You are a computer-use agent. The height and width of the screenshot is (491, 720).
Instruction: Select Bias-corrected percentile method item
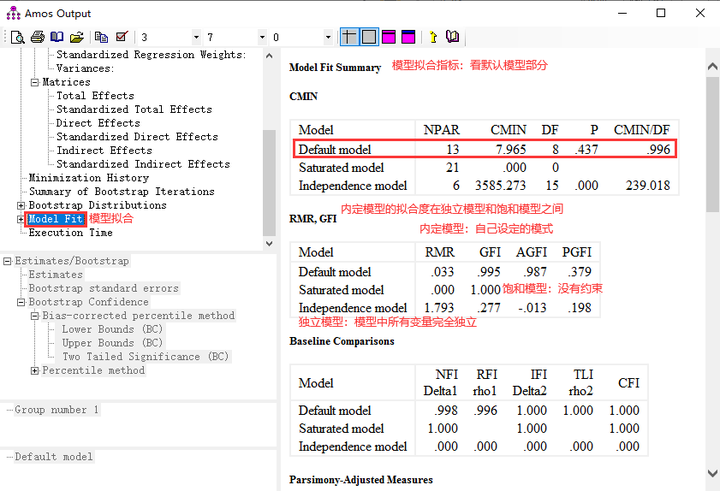tap(138, 316)
